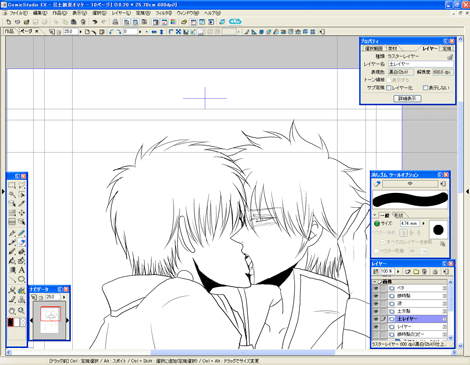Select the Move layer cross-arrow tool
Viewport: 470px width, 365px height.
tap(21, 213)
